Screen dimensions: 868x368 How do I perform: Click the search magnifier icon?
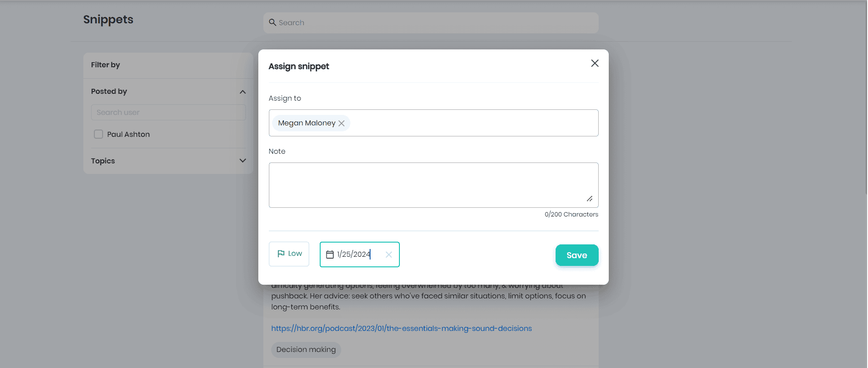(273, 22)
